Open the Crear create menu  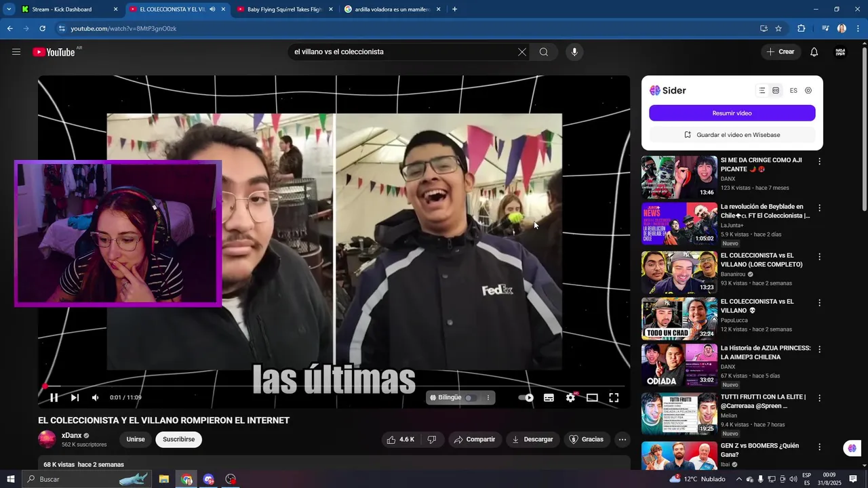(781, 52)
